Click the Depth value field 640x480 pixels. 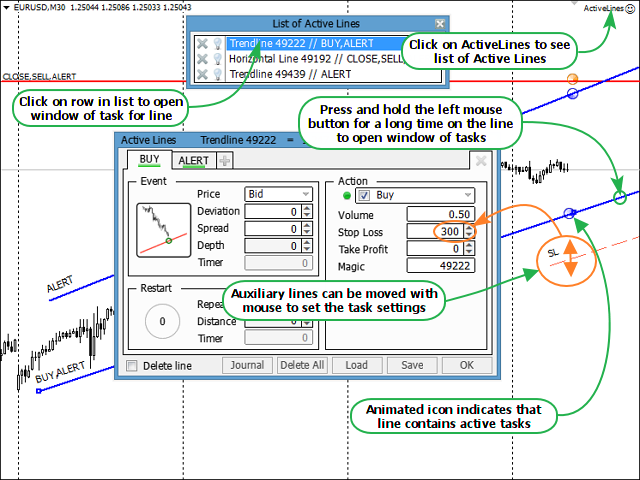[273, 246]
